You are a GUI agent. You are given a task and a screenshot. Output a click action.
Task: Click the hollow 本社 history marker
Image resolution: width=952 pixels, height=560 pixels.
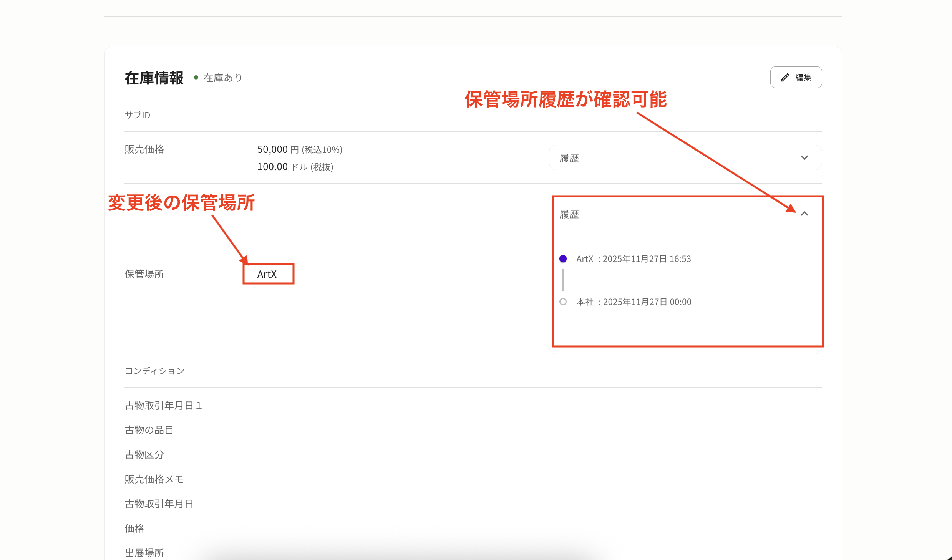click(x=563, y=302)
